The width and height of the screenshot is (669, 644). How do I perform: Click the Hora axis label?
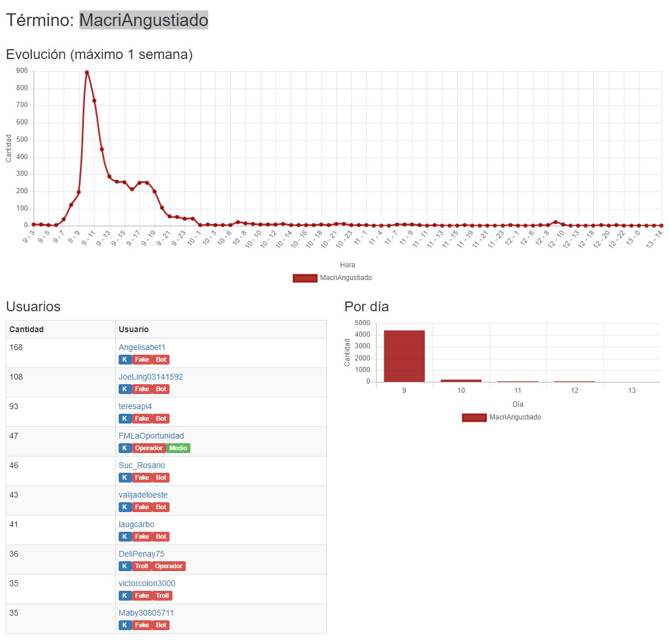(347, 265)
